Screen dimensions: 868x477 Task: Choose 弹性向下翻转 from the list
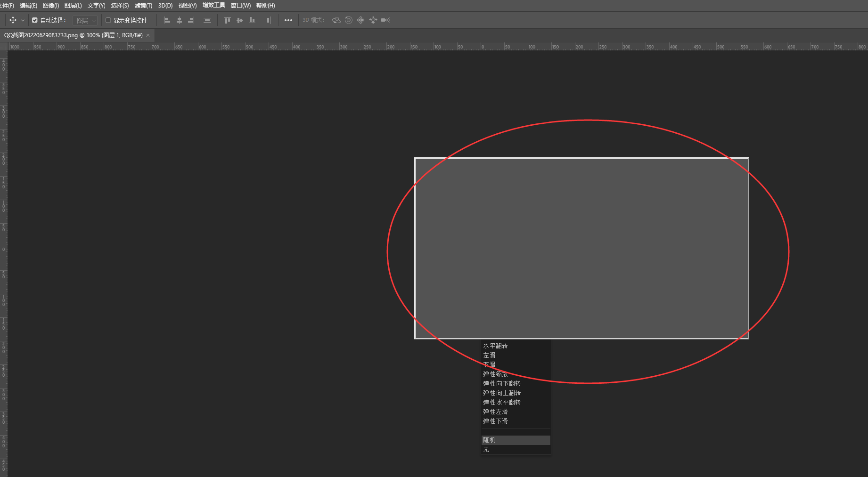point(516,383)
